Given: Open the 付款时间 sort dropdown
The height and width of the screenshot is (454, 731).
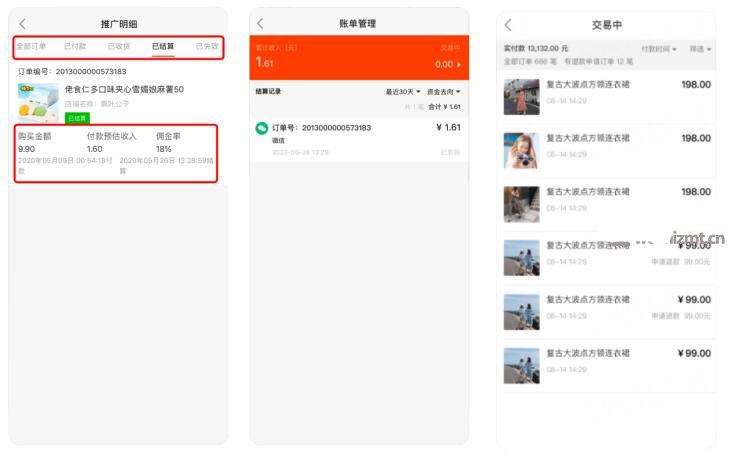Looking at the screenshot, I should point(658,49).
